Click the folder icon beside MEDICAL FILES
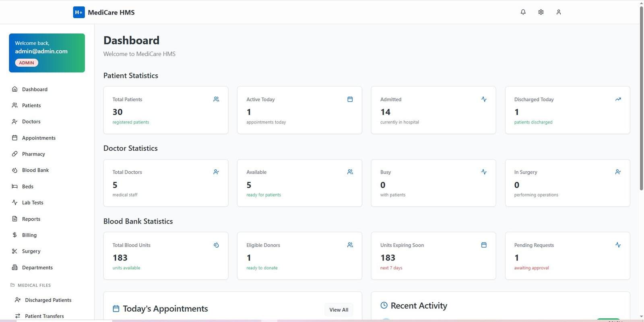Image resolution: width=644 pixels, height=322 pixels. coord(12,285)
